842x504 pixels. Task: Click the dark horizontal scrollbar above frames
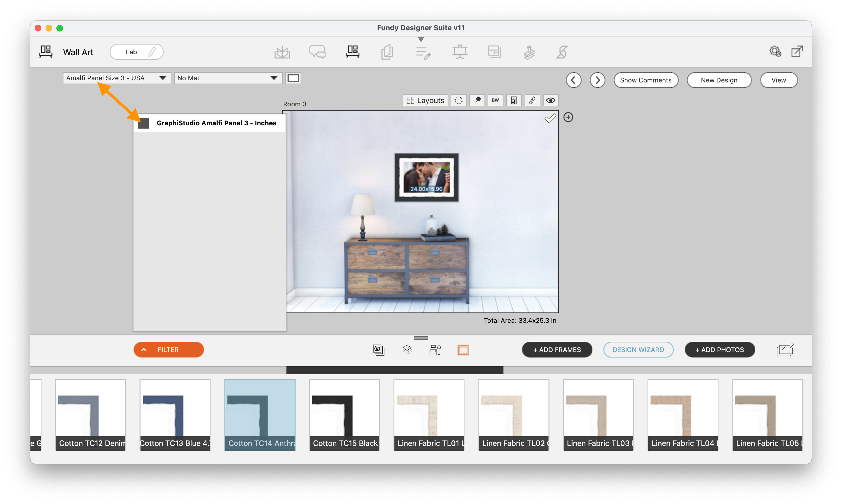point(394,370)
